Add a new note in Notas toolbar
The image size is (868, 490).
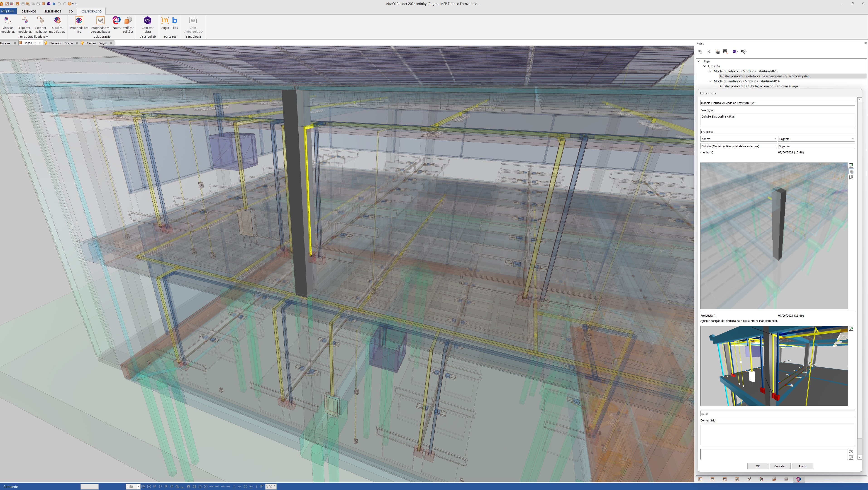pyautogui.click(x=700, y=52)
